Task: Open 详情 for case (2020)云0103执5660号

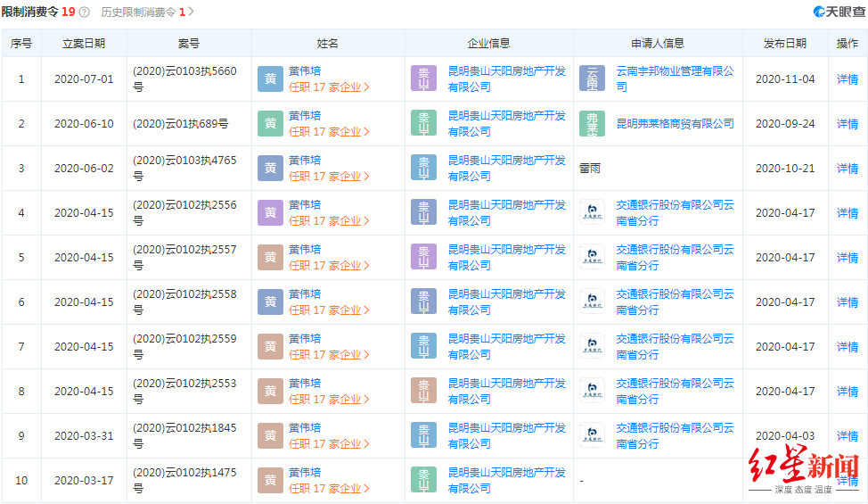Action: coord(847,79)
